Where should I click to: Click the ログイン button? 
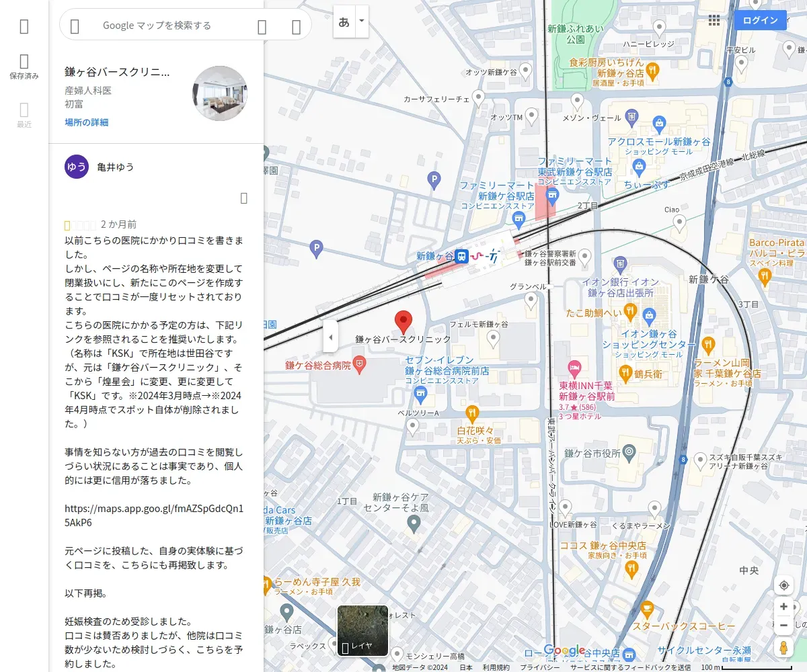pyautogui.click(x=760, y=20)
